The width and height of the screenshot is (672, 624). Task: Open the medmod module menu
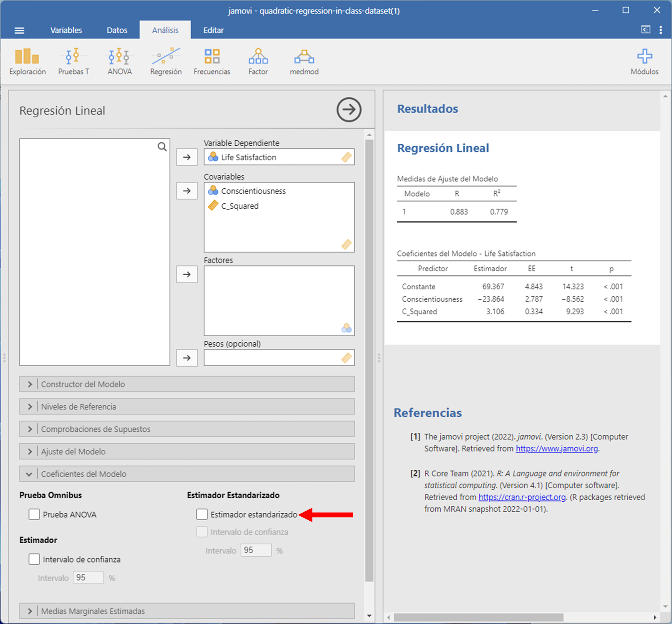click(304, 61)
